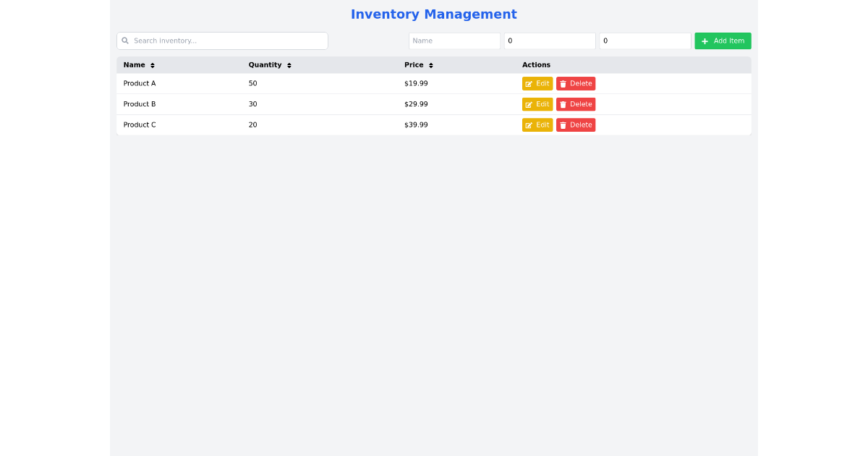Click Delete for Product B
868x456 pixels.
[x=576, y=104]
